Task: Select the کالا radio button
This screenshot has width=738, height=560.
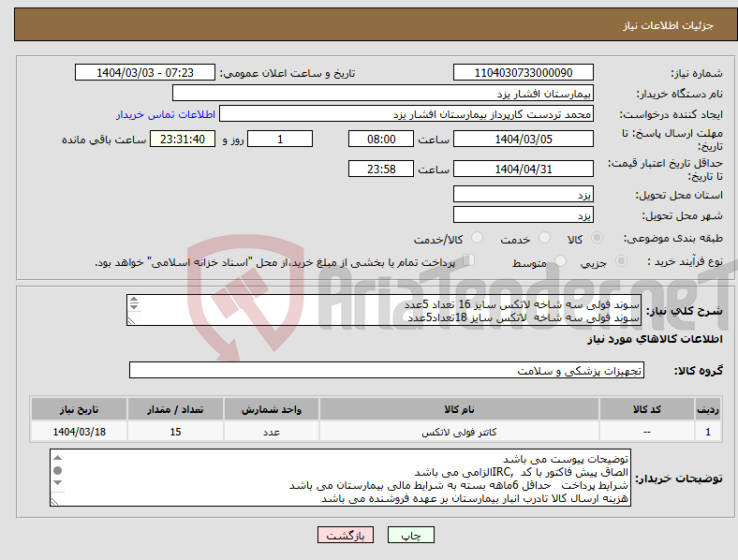Action: coord(597,238)
